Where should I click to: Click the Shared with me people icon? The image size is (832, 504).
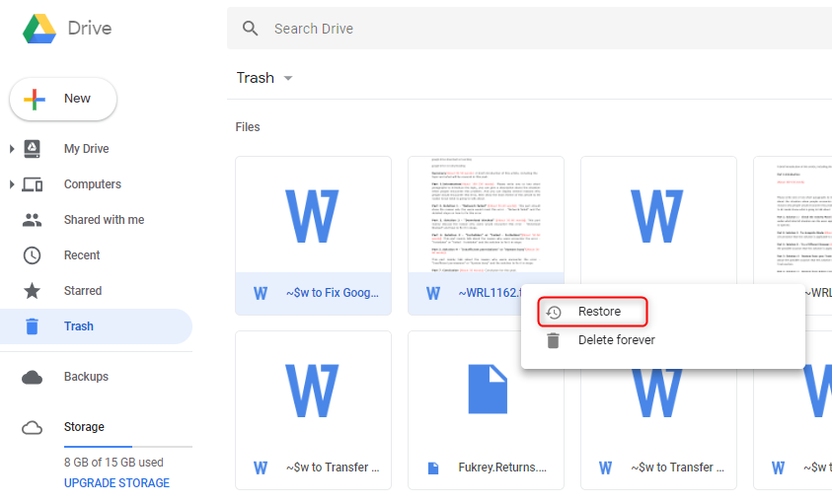[32, 220]
